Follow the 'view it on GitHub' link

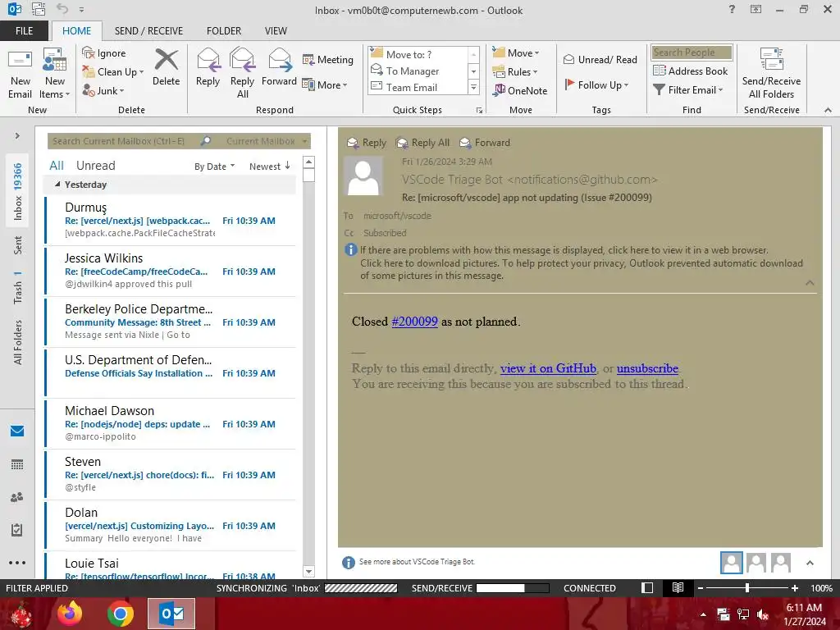548,368
